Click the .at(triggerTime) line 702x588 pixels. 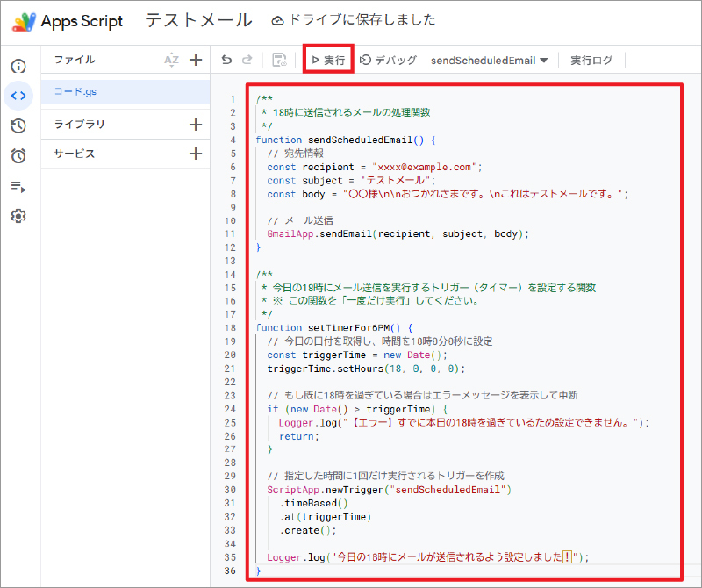click(326, 517)
